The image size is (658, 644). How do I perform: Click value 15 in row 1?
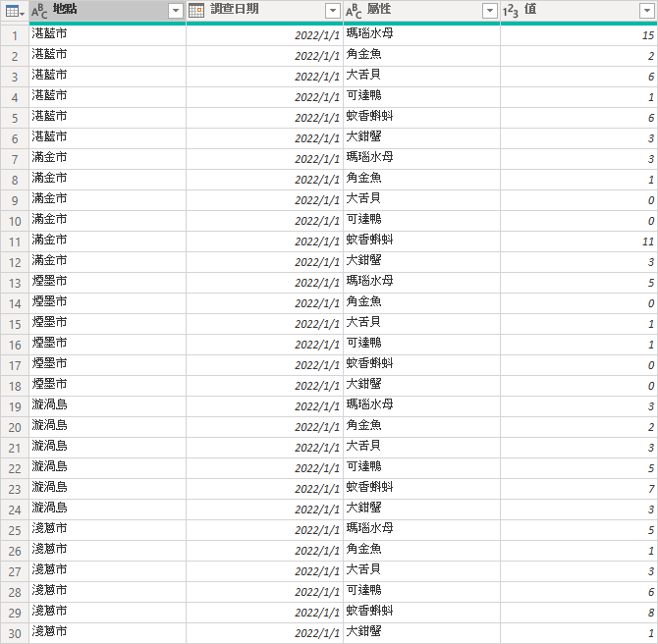coord(578,35)
